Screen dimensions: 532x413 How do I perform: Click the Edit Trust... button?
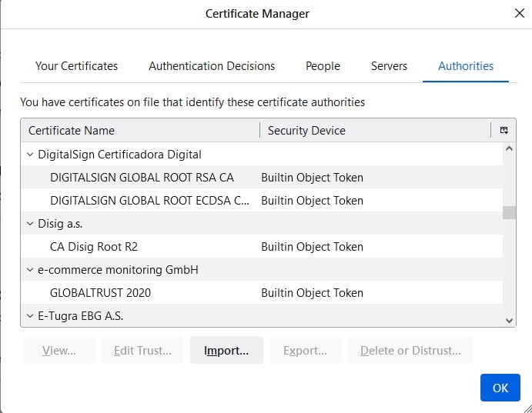[143, 351]
